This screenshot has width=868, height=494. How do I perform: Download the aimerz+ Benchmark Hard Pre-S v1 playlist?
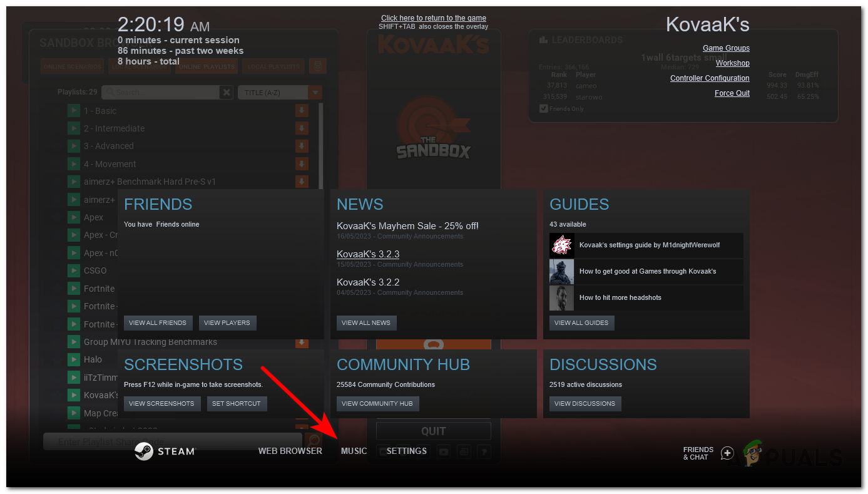302,181
